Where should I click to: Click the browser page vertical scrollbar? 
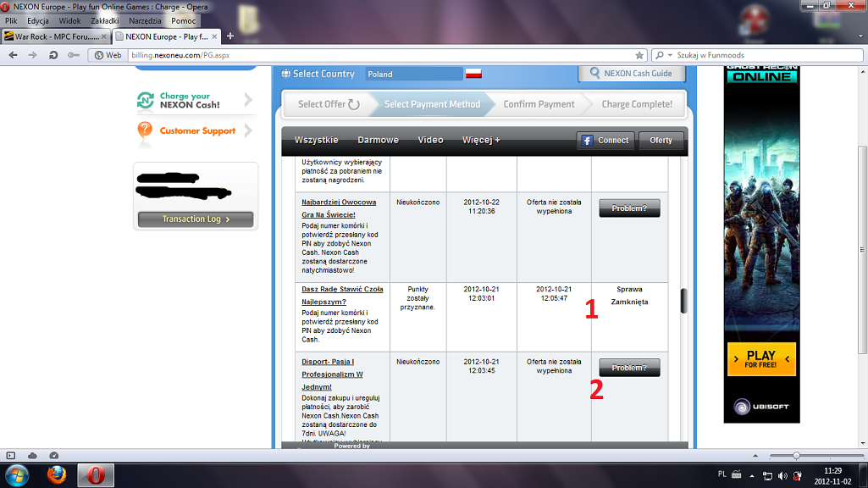pyautogui.click(x=862, y=249)
